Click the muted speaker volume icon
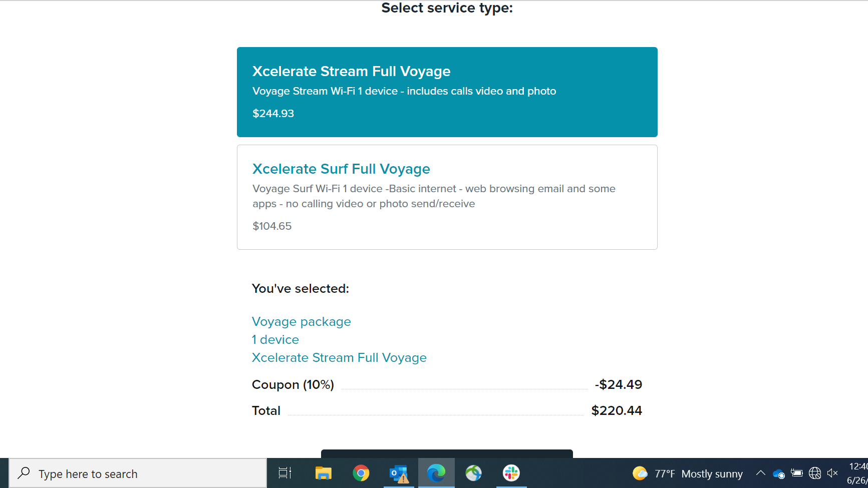Screen dimensions: 868x488 832,473
